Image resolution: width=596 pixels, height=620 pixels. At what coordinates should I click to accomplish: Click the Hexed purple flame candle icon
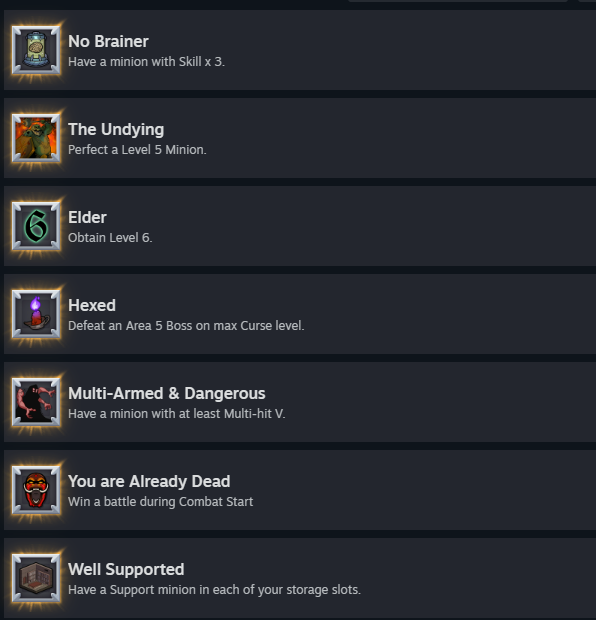[x=36, y=314]
